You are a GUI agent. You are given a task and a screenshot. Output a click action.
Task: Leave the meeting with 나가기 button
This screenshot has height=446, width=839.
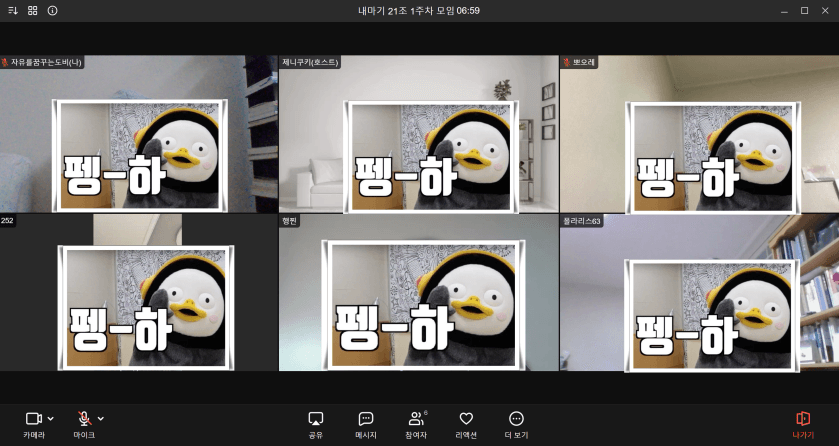point(803,425)
